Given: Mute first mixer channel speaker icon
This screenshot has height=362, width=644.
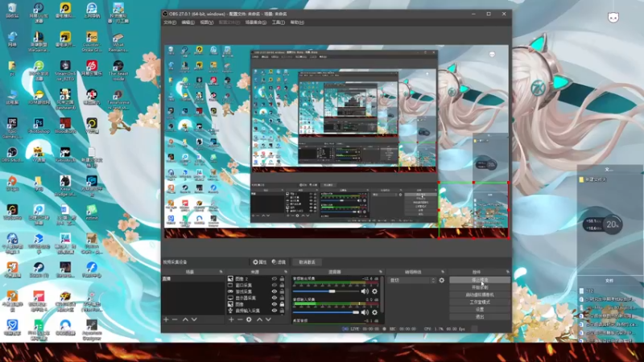Looking at the screenshot, I should tap(365, 291).
